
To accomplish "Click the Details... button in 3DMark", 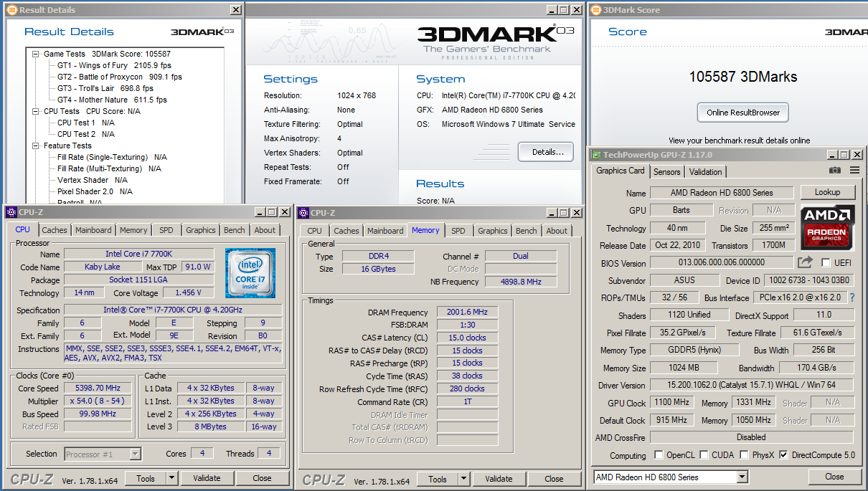I will (546, 152).
